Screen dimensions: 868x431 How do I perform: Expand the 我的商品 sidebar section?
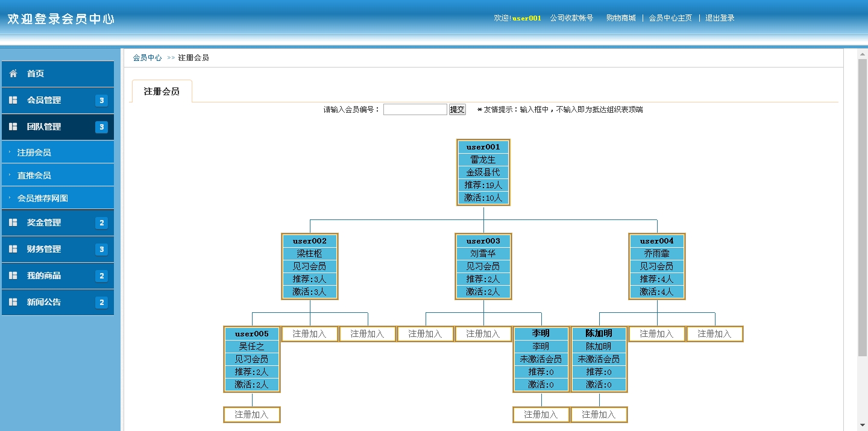tap(58, 275)
